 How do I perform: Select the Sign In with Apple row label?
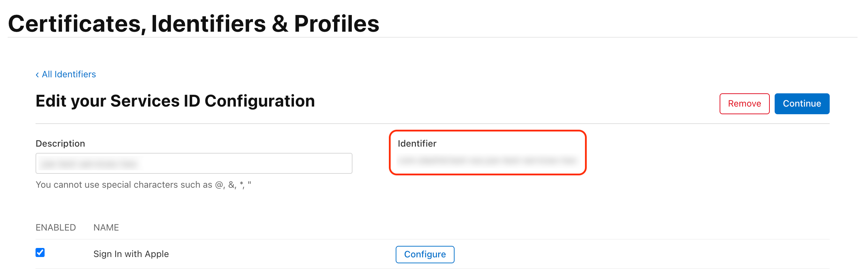(131, 254)
